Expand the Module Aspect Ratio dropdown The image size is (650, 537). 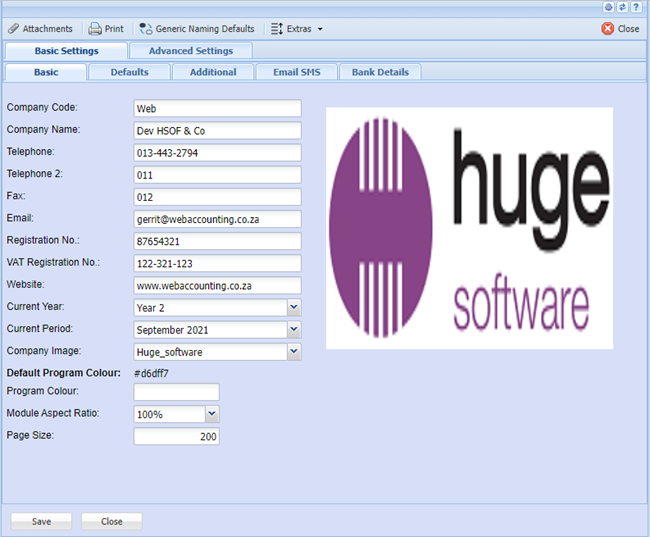tap(211, 414)
